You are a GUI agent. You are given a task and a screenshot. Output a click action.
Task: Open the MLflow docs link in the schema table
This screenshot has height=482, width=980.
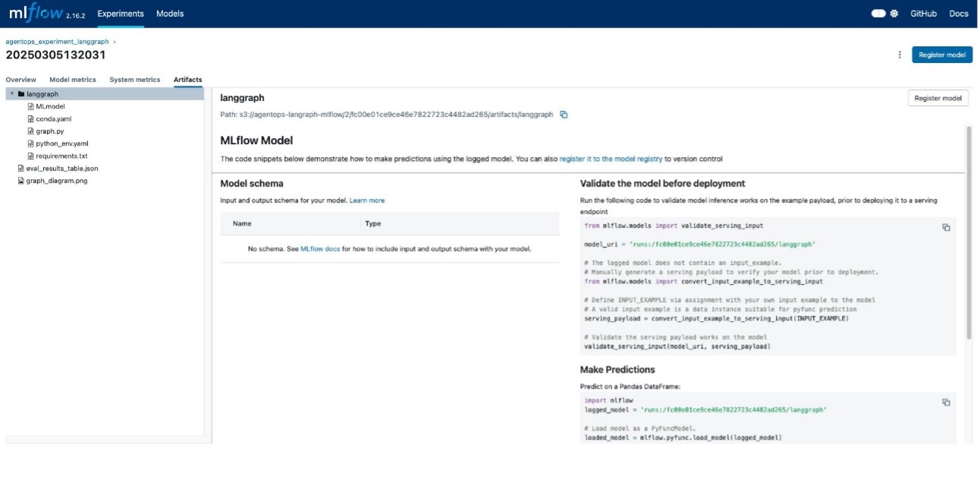pos(320,249)
